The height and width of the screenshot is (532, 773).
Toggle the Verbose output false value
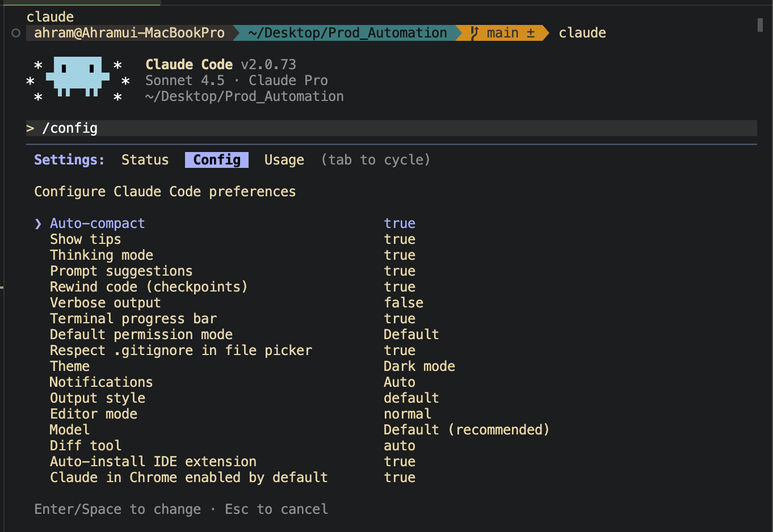[x=404, y=303]
